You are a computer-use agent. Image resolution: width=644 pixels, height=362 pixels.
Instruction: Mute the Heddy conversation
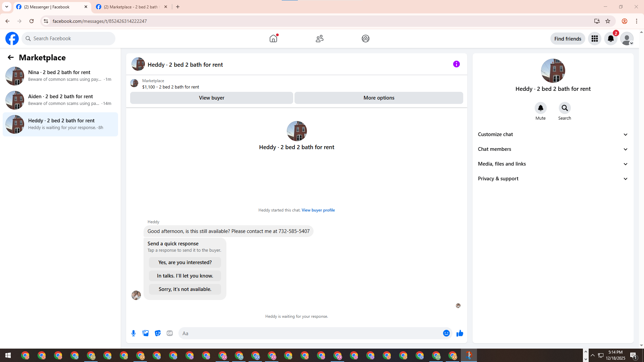point(541,108)
